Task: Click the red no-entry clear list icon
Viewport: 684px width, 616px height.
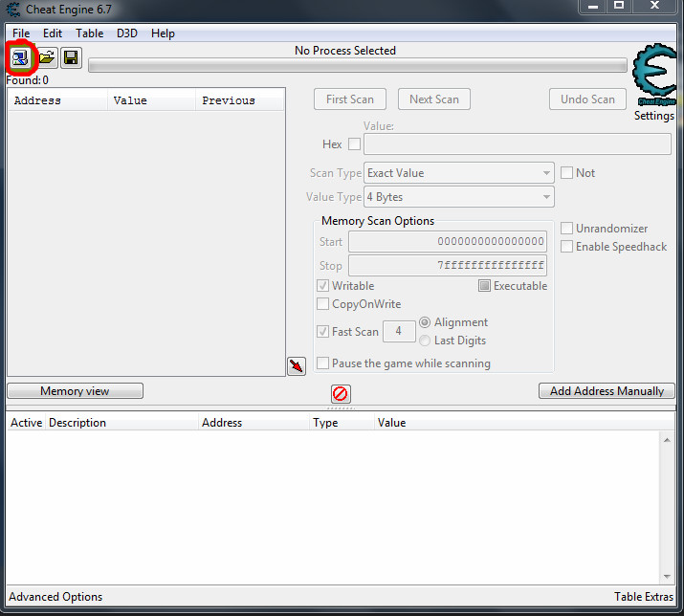Action: pyautogui.click(x=341, y=393)
